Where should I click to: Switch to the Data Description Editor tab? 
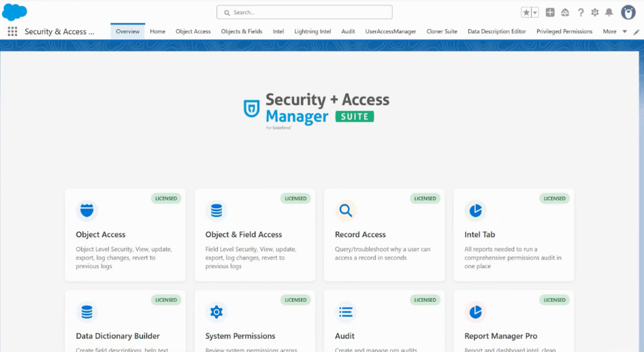coord(496,31)
